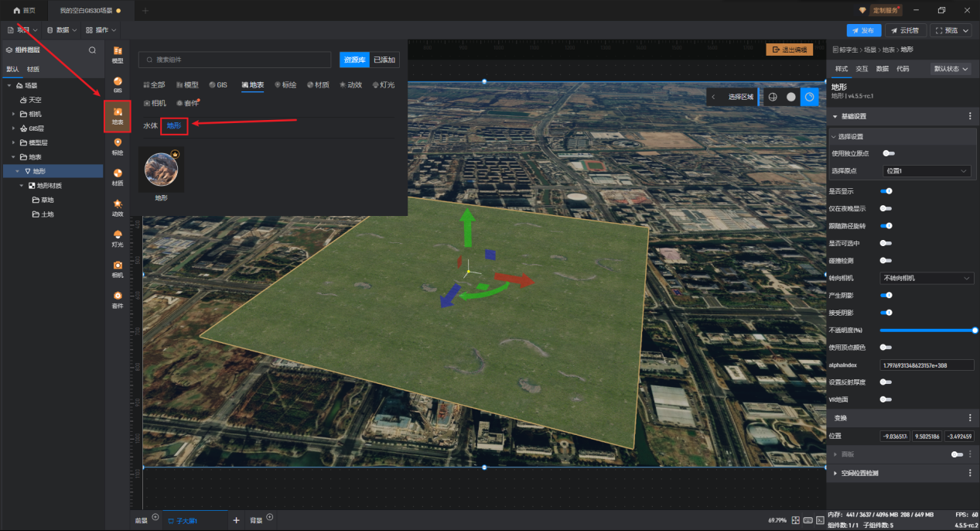Image resolution: width=980 pixels, height=531 pixels.
Task: Select the 地表 sidebar category icon
Action: coord(118,116)
